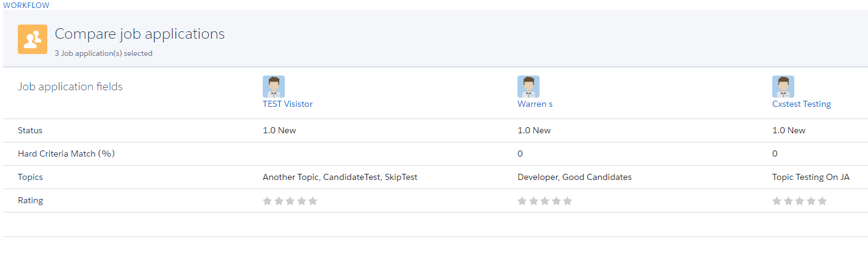Rate Warren s with the fifth star
Image resolution: width=868 pixels, height=269 pixels.
567,201
